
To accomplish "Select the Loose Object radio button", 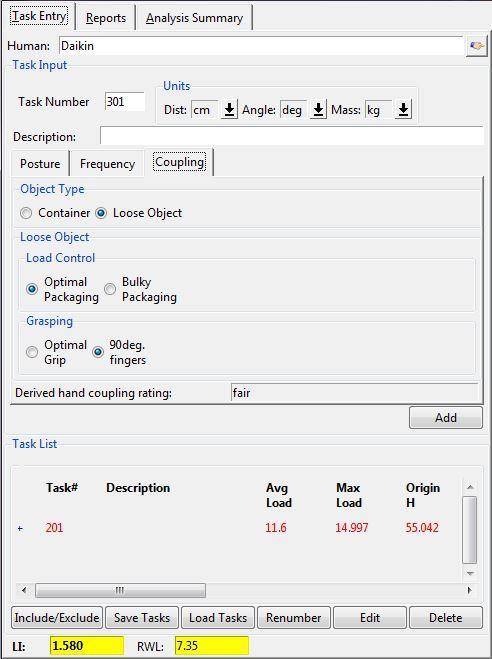I will click(x=101, y=213).
